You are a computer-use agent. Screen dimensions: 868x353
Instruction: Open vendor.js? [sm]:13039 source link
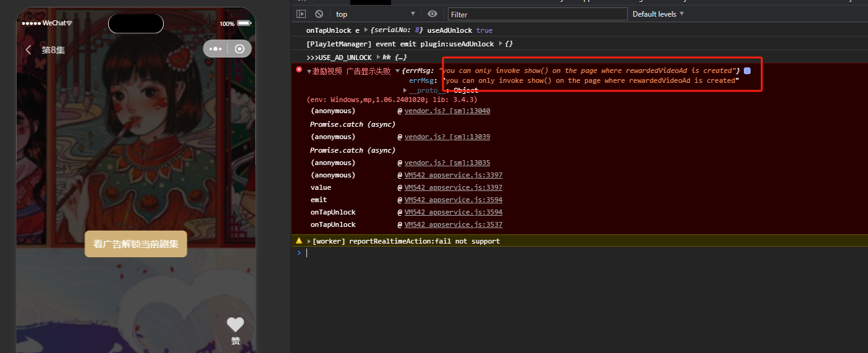(x=447, y=137)
